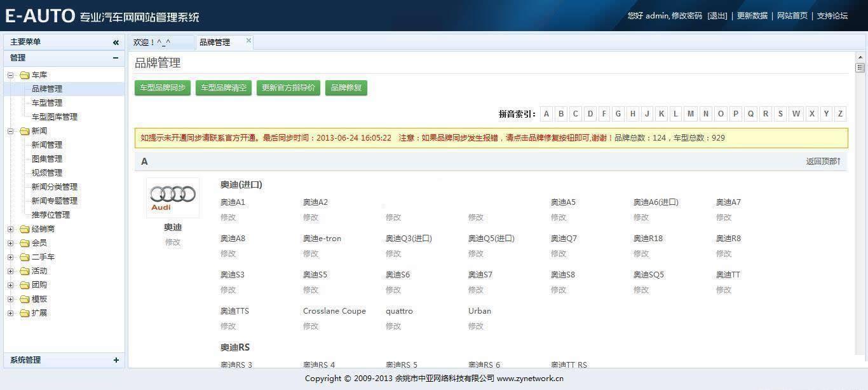Expand the 经销商 tree node
This screenshot has width=868, height=390.
point(10,229)
